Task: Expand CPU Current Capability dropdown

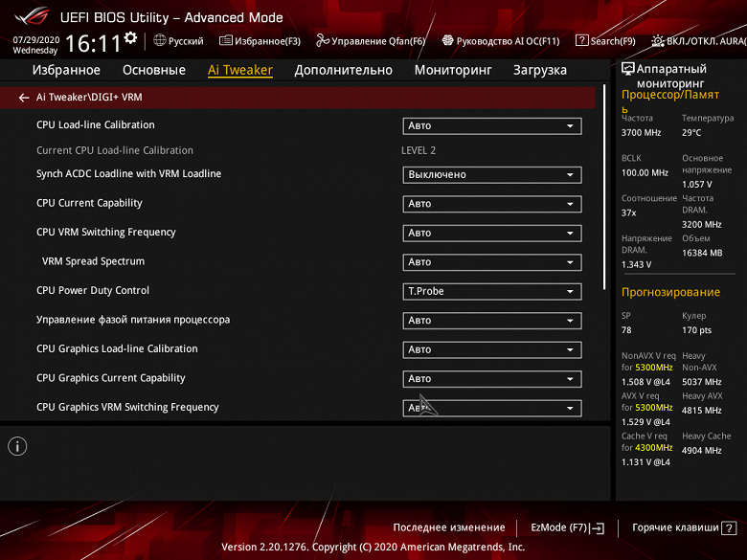Action: click(492, 204)
